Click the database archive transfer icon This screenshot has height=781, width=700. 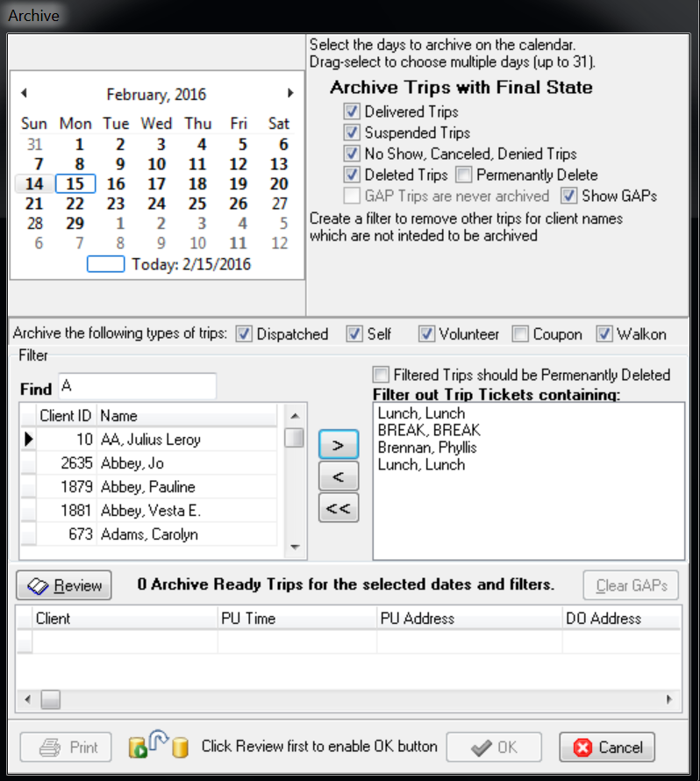point(158,745)
